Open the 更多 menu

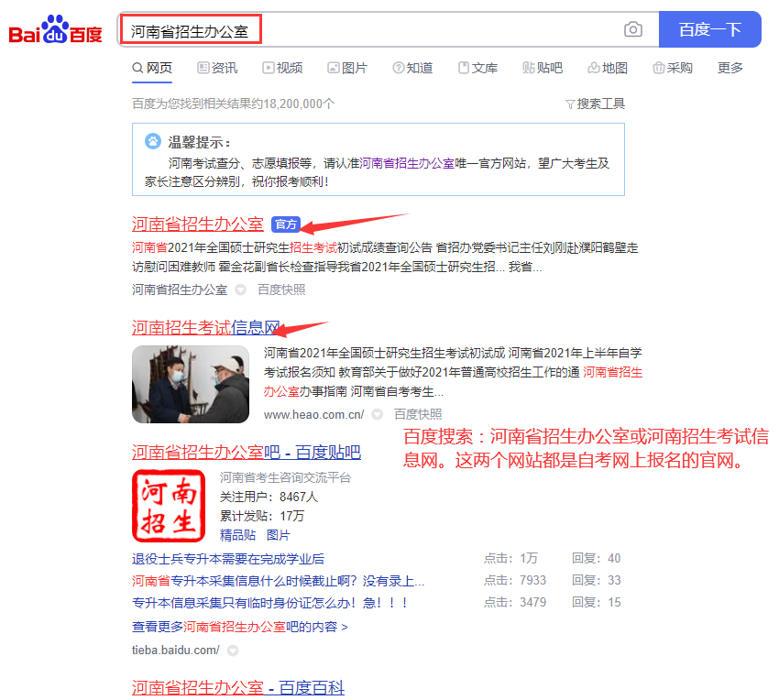pos(730,68)
